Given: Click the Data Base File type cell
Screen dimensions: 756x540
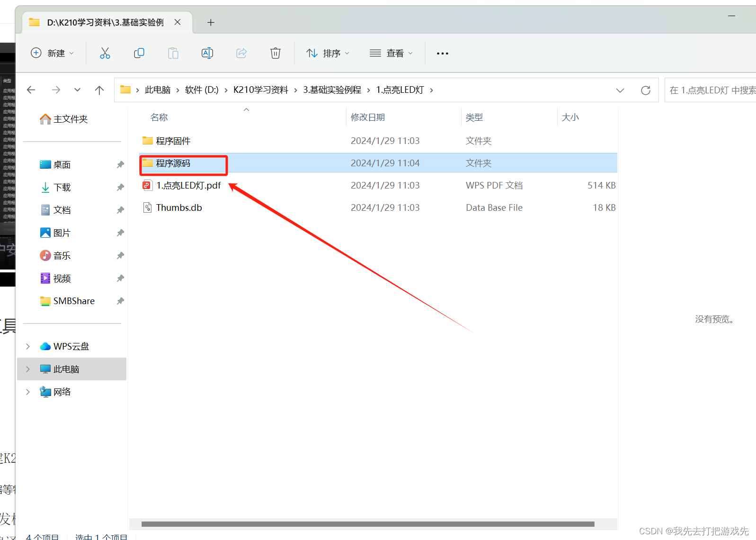Looking at the screenshot, I should click(494, 207).
